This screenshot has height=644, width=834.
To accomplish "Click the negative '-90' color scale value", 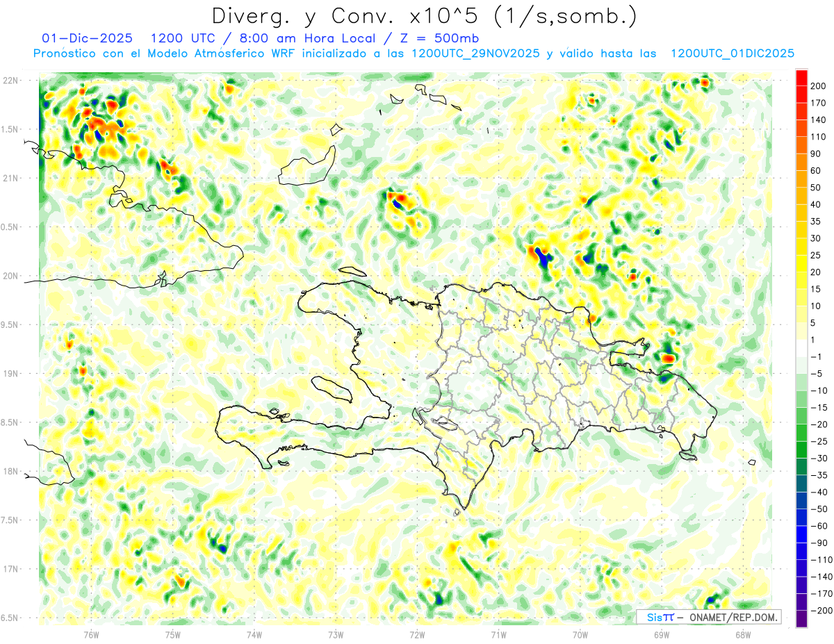I will click(x=819, y=543).
